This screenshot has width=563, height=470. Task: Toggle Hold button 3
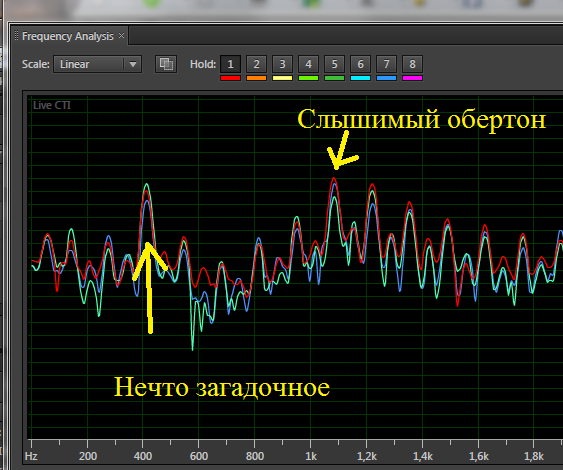tap(282, 64)
